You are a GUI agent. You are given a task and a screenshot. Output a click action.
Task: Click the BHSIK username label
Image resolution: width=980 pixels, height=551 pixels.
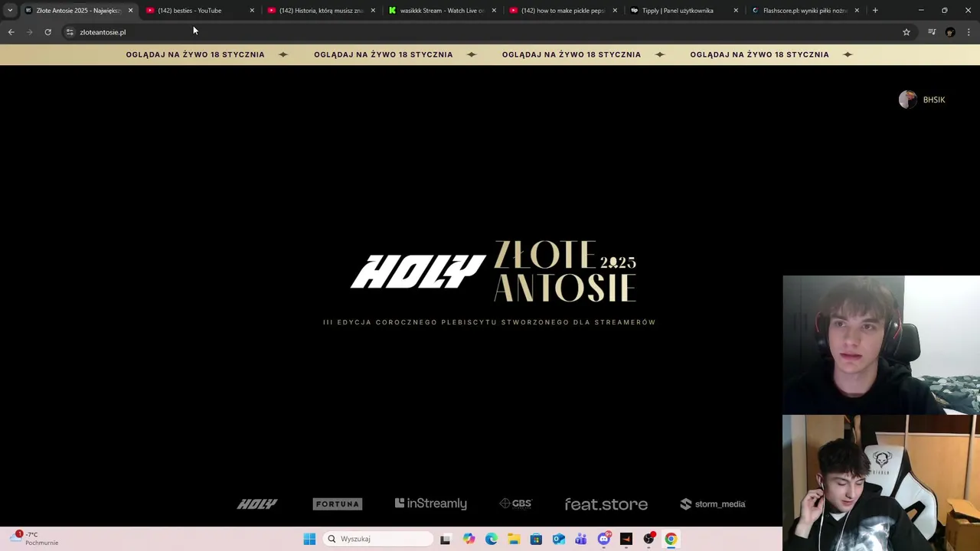934,100
